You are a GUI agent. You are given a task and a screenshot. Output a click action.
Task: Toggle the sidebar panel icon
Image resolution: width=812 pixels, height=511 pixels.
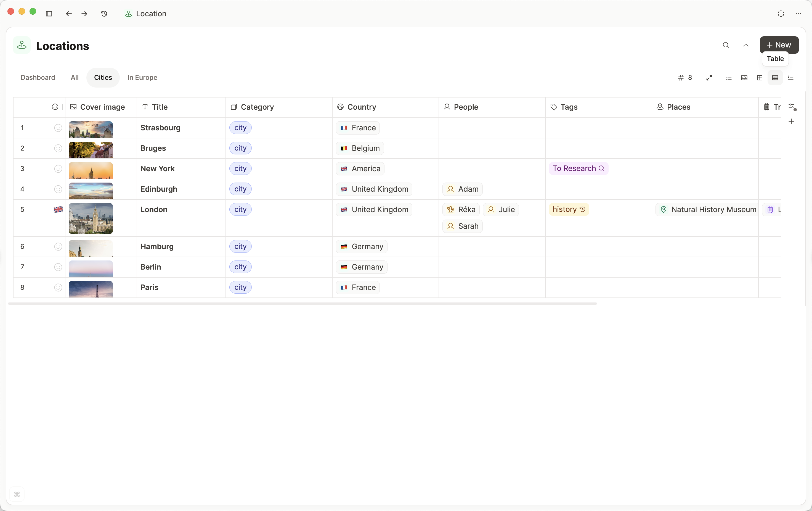click(49, 14)
